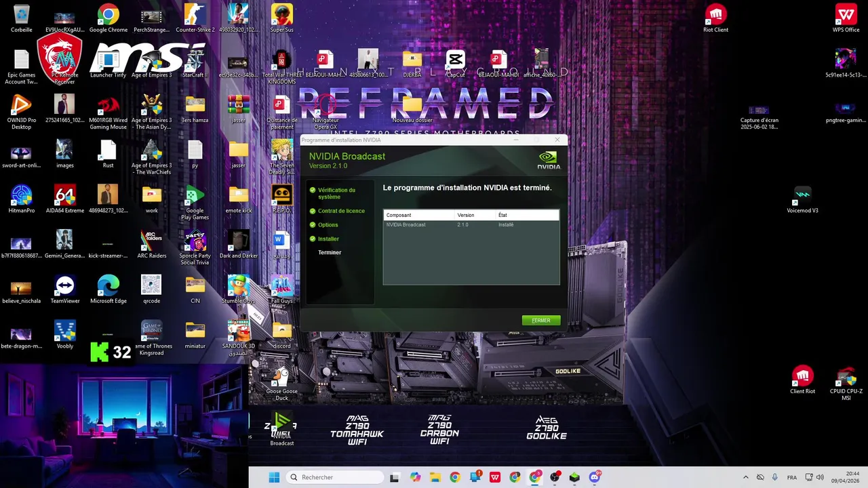Screen dimensions: 868x488
Task: Open the TeamViewer desktop icon
Action: click(65, 290)
